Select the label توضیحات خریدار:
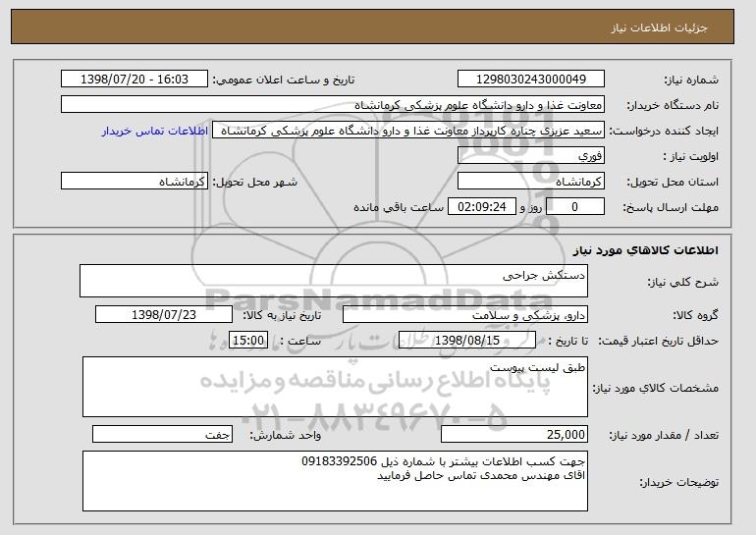Screen dimensions: 756x535 click(x=678, y=482)
